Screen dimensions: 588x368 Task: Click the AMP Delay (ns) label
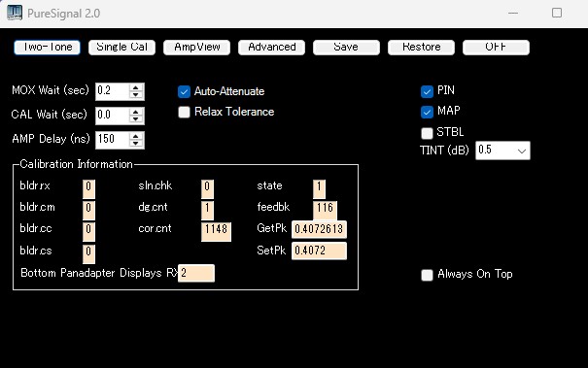pyautogui.click(x=51, y=139)
